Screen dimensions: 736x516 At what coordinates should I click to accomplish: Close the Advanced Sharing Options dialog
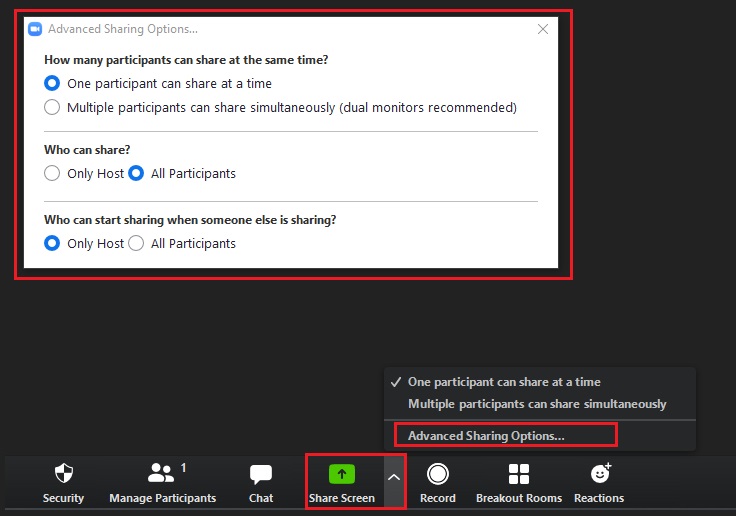point(543,29)
